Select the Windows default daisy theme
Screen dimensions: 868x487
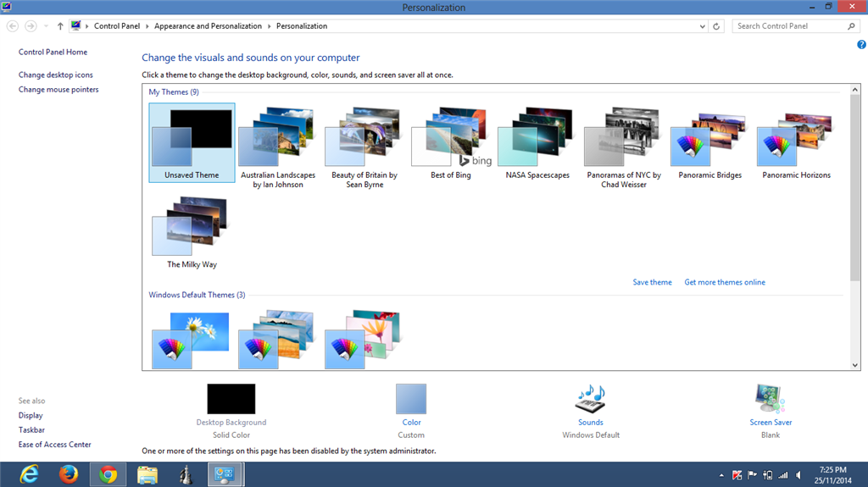191,340
